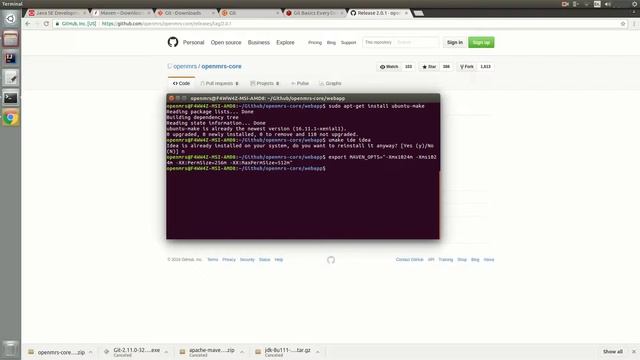Open a new browser tab
640x360 pixels.
tap(418, 13)
